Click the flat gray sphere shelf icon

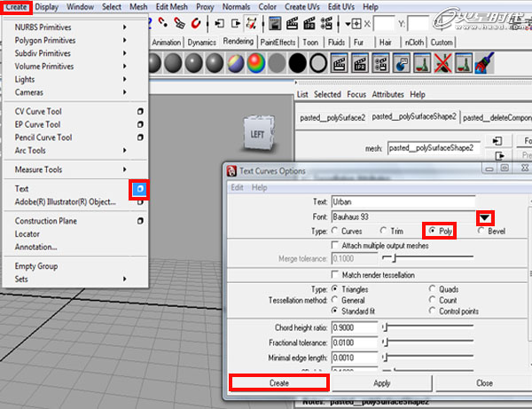[277, 64]
